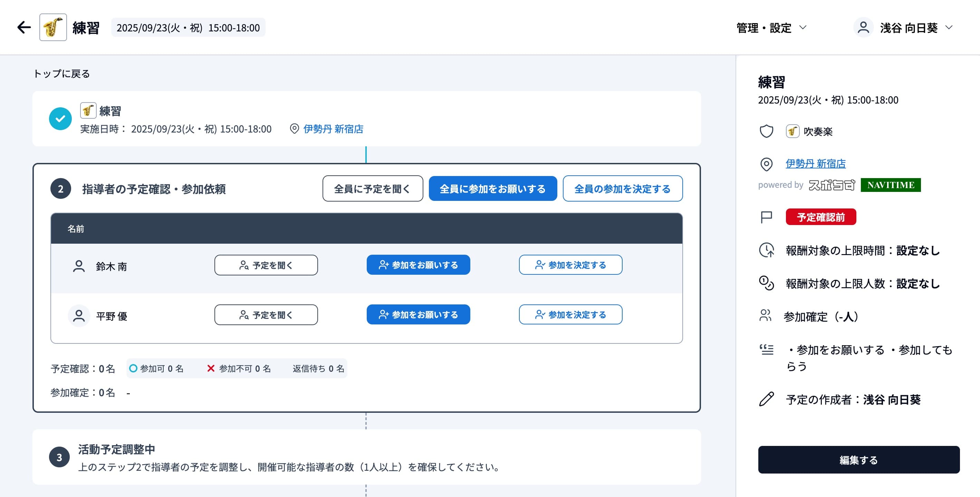The image size is (980, 497).
Task: Click the back arrow icon
Action: pyautogui.click(x=23, y=27)
